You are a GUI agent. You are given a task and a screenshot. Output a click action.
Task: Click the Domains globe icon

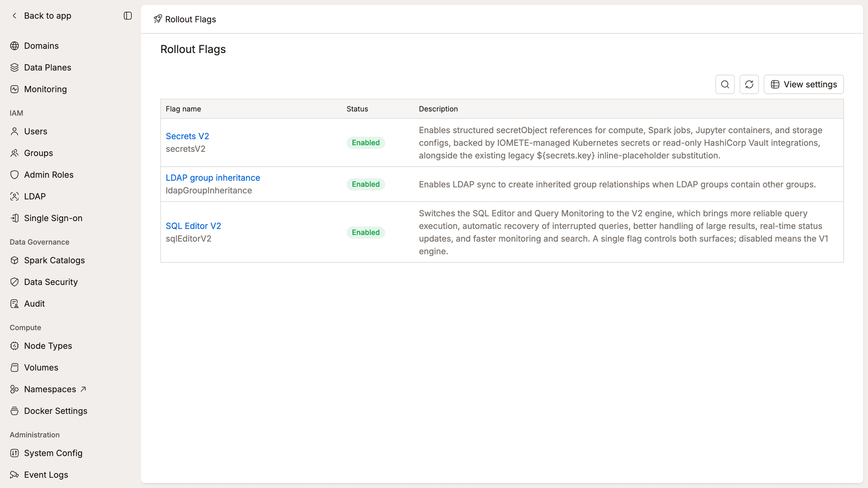pyautogui.click(x=14, y=46)
